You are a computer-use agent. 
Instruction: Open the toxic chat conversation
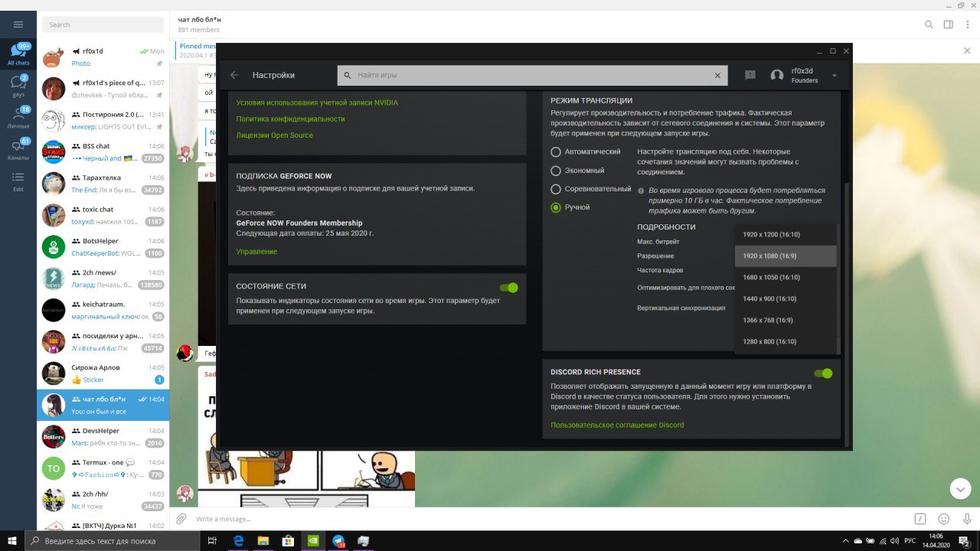pos(103,215)
